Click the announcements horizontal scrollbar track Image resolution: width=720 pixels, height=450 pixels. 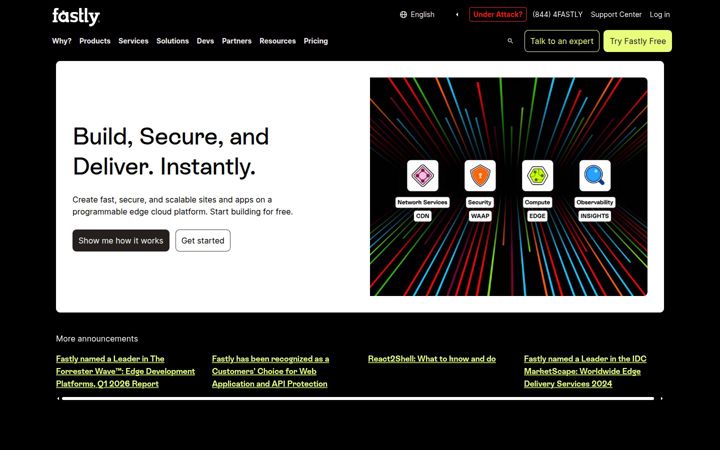tap(358, 399)
